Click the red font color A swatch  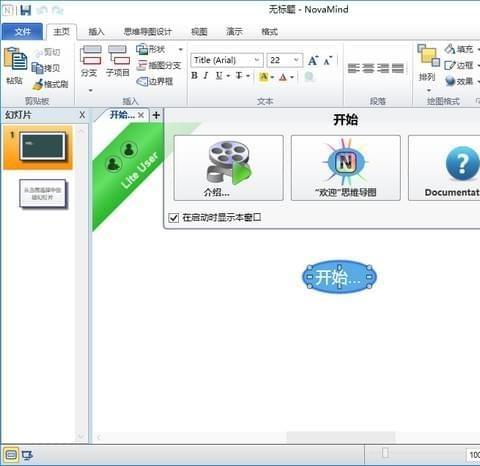point(283,77)
